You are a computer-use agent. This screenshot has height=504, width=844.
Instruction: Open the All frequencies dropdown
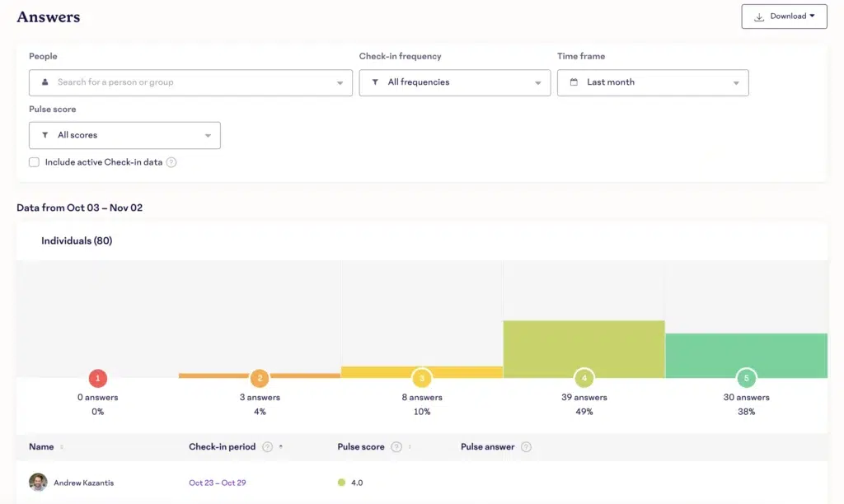tap(454, 82)
